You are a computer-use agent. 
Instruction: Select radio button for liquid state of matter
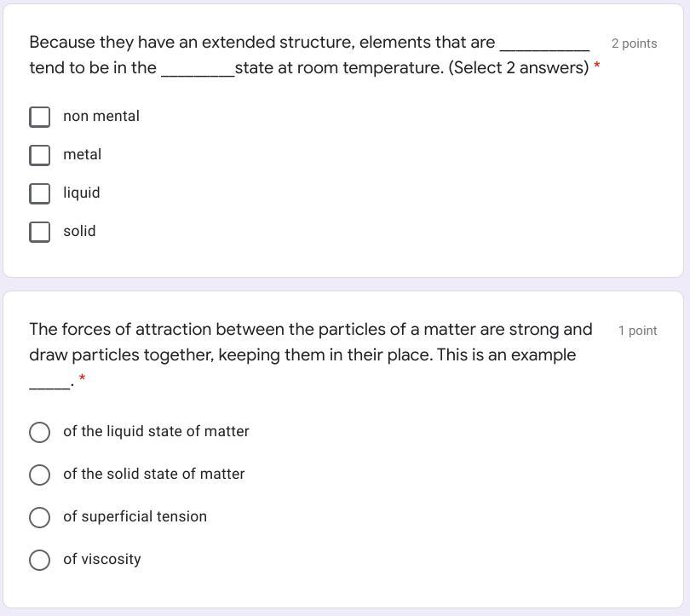(x=39, y=432)
